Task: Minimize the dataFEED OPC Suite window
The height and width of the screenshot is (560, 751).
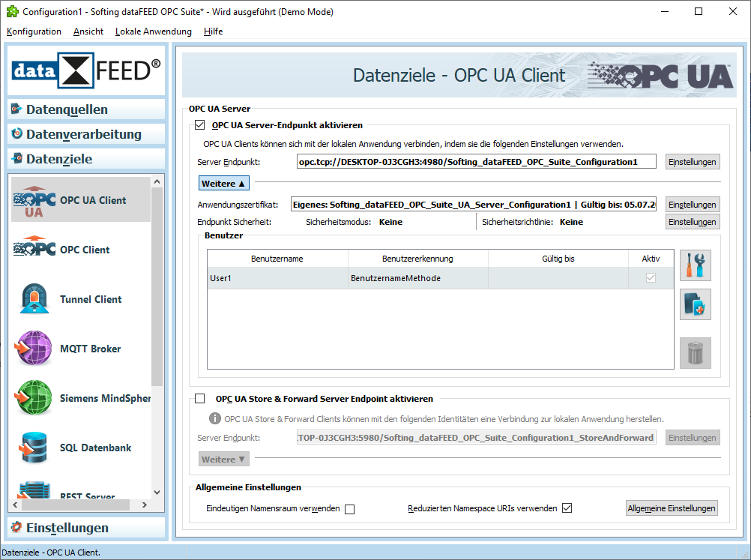Action: 664,11
